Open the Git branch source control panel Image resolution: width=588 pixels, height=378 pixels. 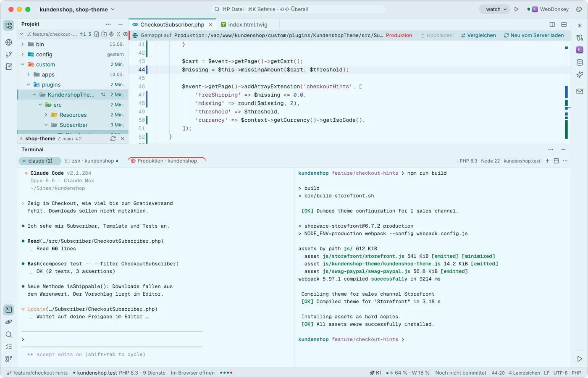(9, 55)
